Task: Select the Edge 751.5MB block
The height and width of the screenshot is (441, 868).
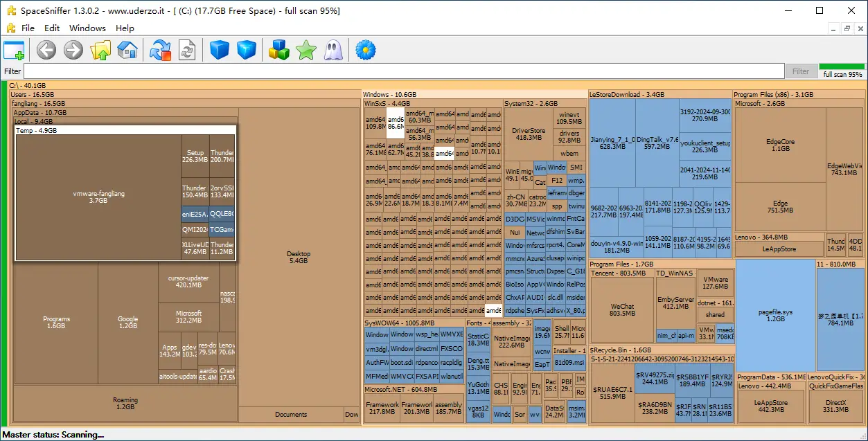Action: pyautogui.click(x=780, y=207)
